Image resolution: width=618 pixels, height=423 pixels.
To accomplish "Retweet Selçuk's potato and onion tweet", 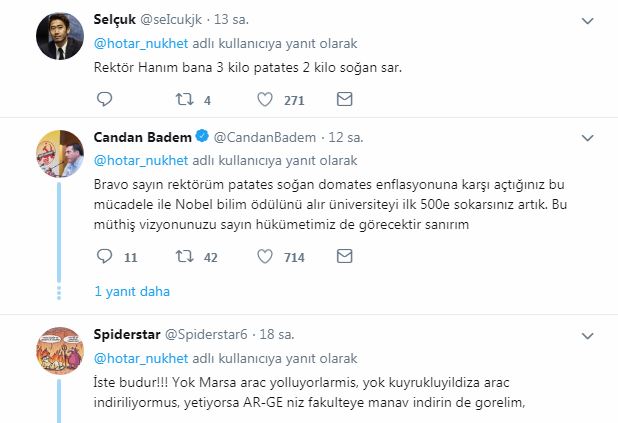I will (x=183, y=99).
